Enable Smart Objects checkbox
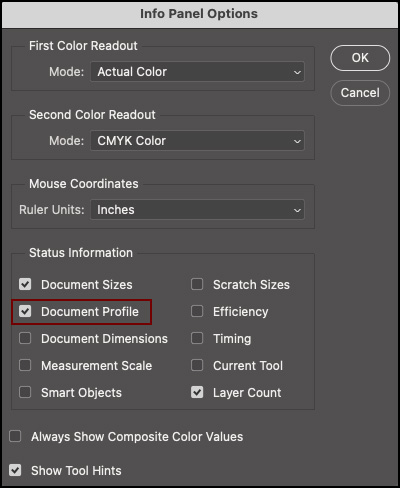 tap(25, 392)
